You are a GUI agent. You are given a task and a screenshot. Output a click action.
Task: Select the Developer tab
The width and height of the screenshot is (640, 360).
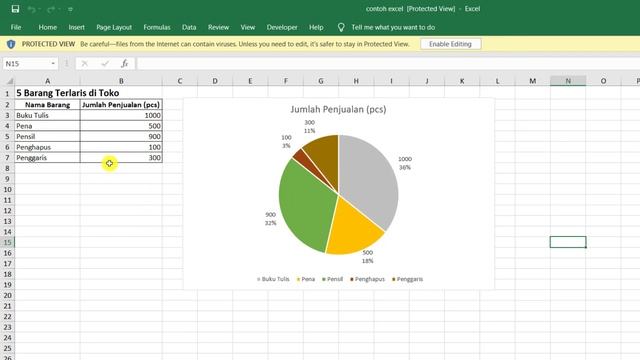point(282,27)
